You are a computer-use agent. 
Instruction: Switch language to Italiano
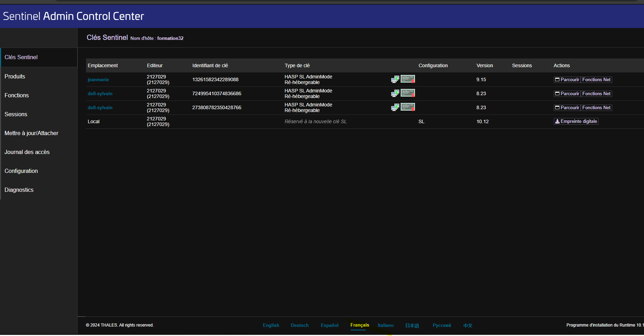386,325
